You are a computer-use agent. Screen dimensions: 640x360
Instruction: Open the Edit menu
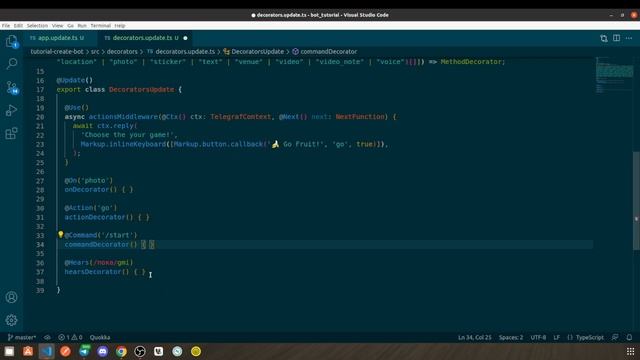coord(18,25)
